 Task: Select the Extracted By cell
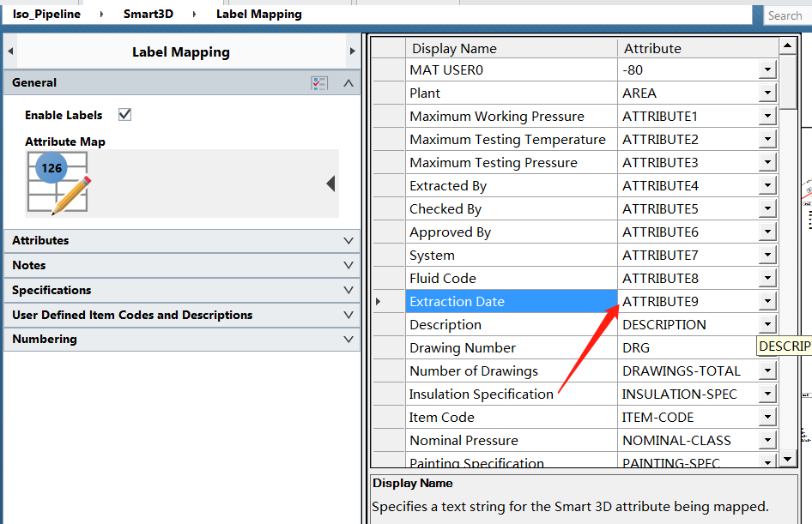[x=511, y=185]
